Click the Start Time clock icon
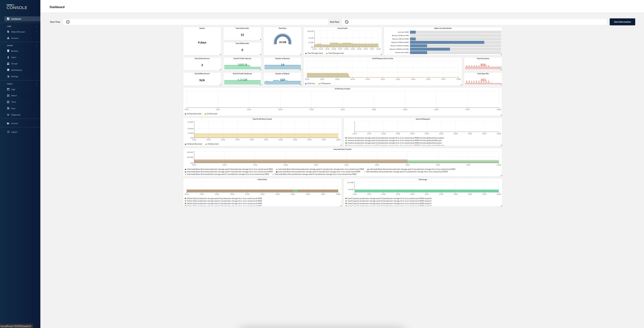 click(x=68, y=22)
